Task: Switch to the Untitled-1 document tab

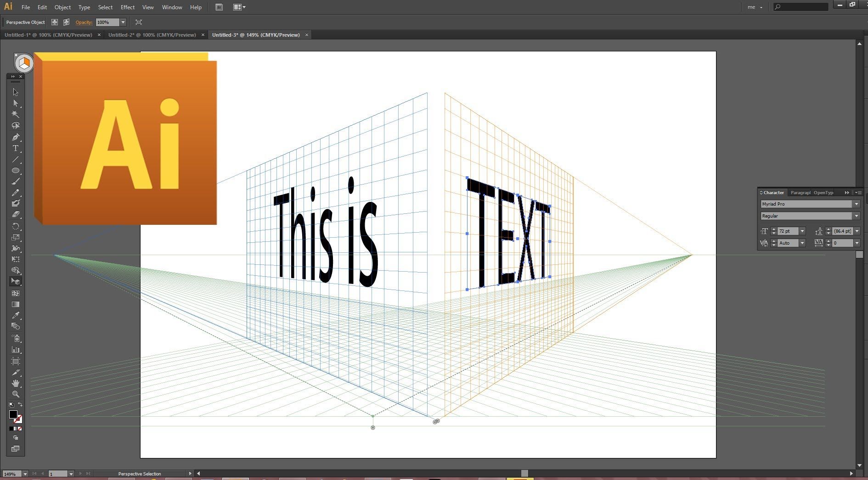Action: [48, 35]
